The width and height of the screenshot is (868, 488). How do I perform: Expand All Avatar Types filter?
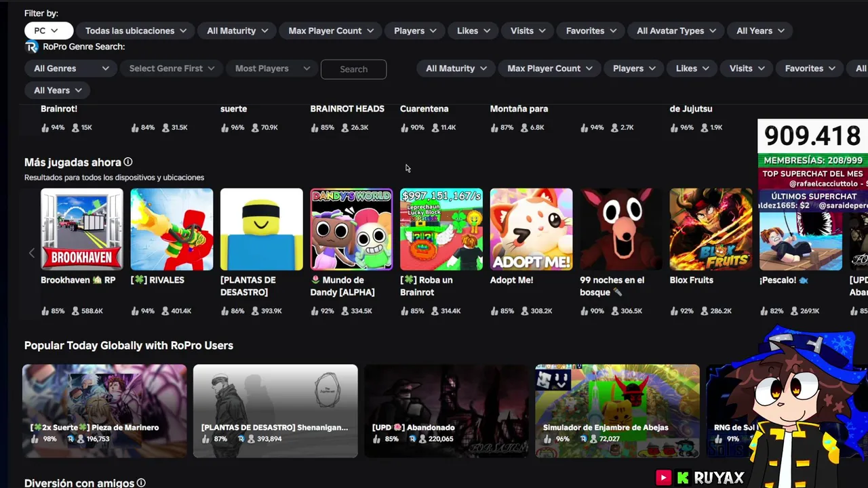(x=676, y=30)
